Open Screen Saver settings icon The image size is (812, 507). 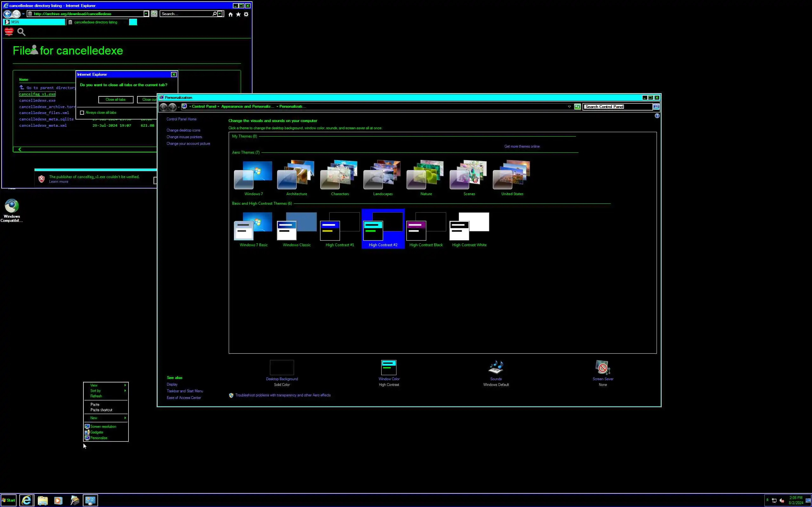tap(603, 367)
